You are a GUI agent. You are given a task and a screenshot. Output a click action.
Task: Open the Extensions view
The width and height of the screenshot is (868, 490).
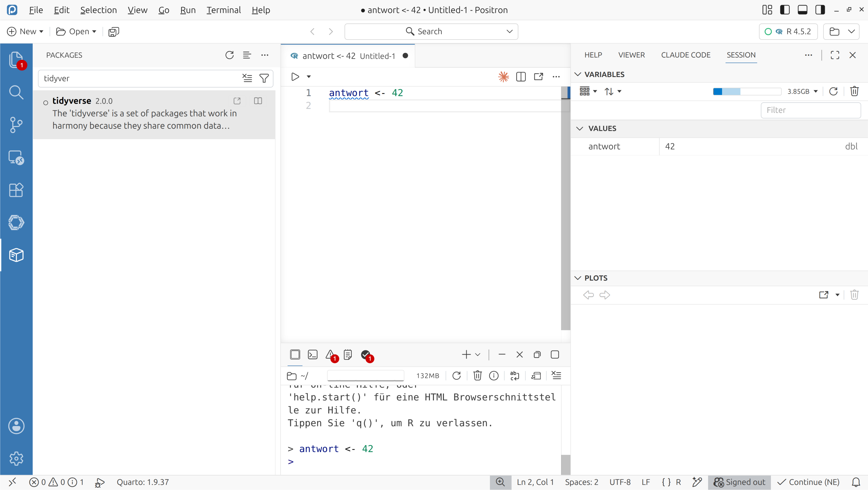coord(16,190)
